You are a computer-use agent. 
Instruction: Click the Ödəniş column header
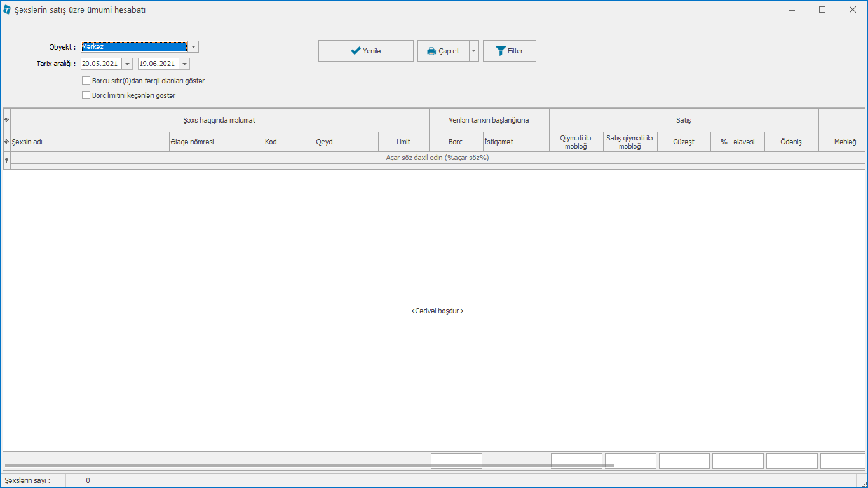click(791, 142)
